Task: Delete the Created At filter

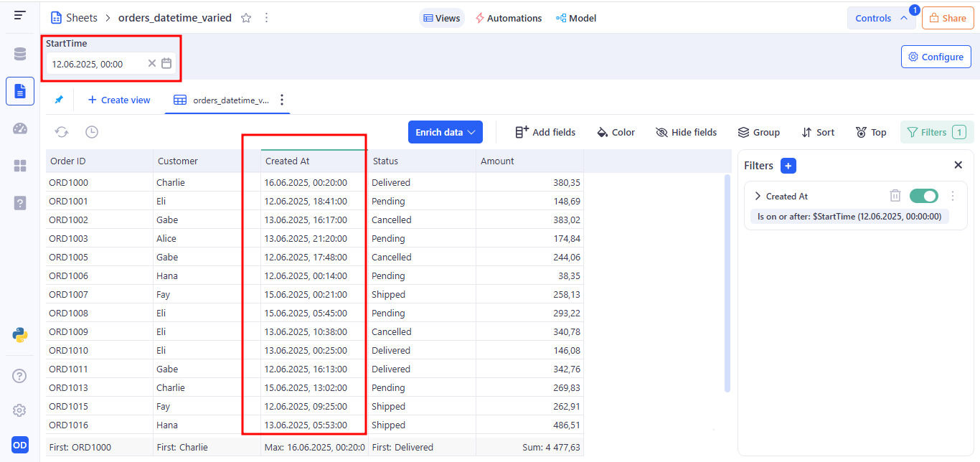Action: 895,196
